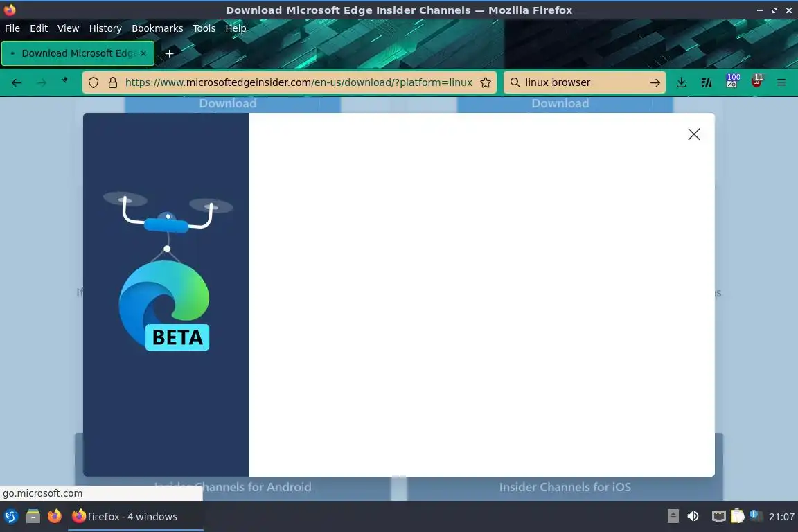Click the 21:07 taskbar clock

781,517
